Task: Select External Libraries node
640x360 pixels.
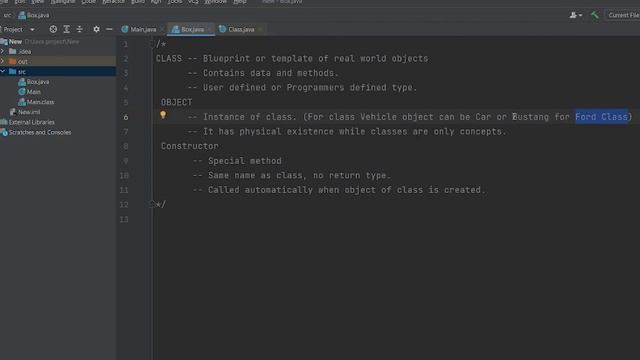Action: click(28, 122)
